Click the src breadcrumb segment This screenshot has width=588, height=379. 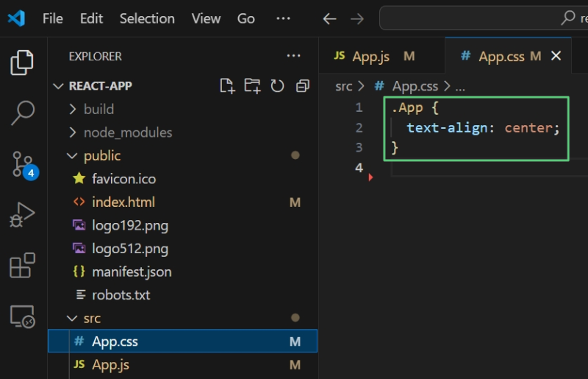coord(343,86)
